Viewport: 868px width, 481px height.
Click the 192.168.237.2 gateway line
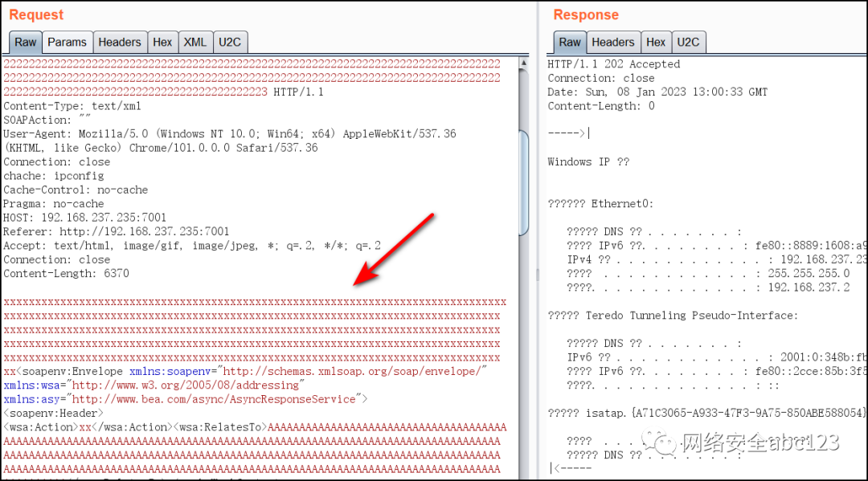pyautogui.click(x=708, y=287)
